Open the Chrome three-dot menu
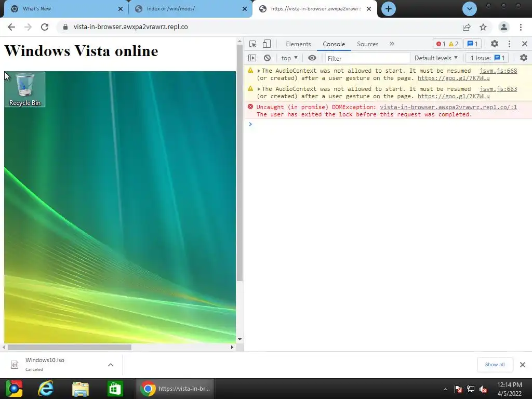This screenshot has height=399, width=532. (521, 27)
